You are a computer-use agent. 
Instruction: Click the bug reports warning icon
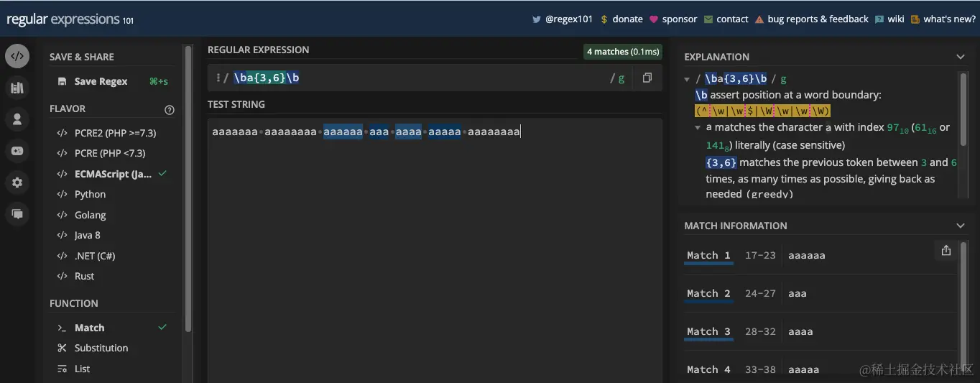[x=759, y=19]
